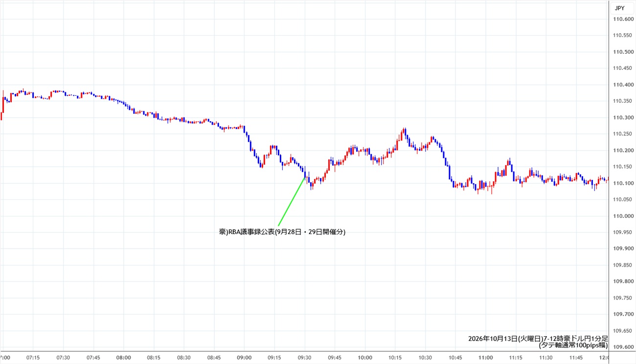Click the 09:00 time axis label
Screen dimensions: 636x364
click(244, 358)
